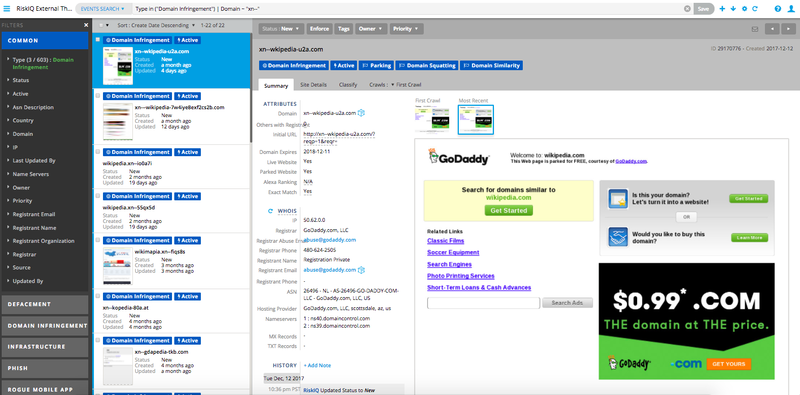This screenshot has width=800, height=395.
Task: Refresh WHOIS with the circular arrow icon
Action: click(x=270, y=211)
